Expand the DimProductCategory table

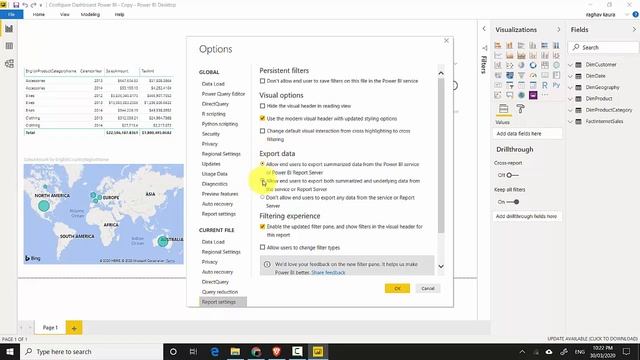571,110
